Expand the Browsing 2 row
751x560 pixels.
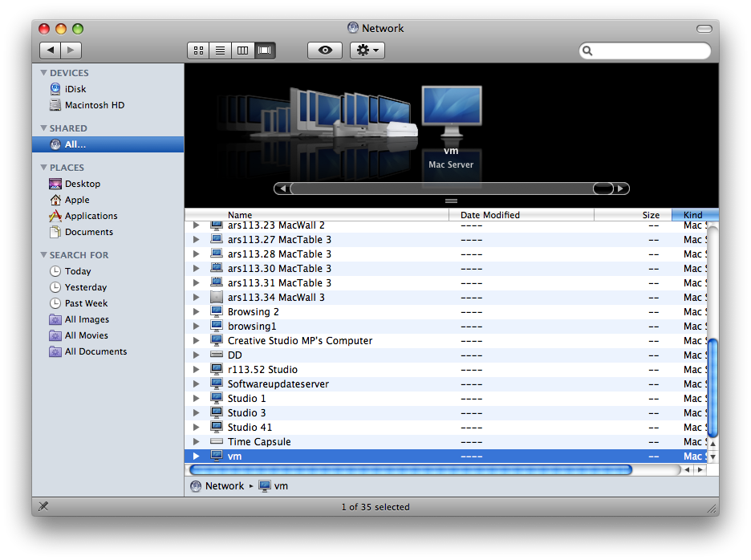[x=196, y=312]
